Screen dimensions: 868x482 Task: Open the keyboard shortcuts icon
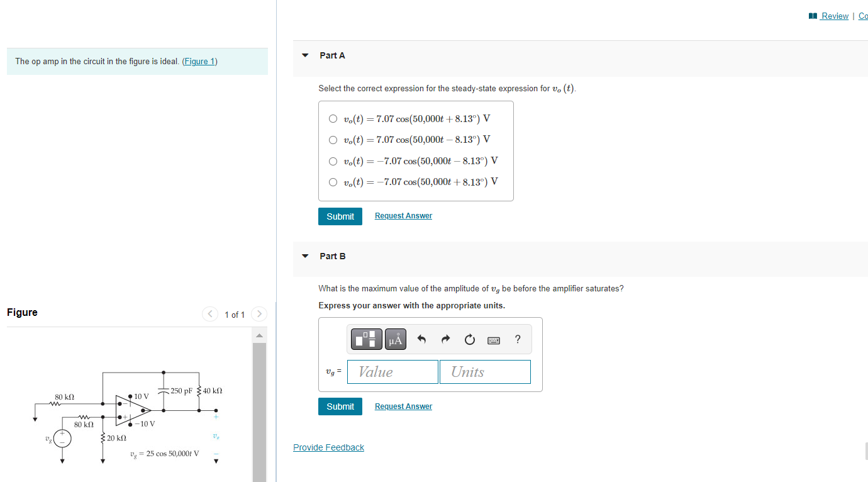point(494,340)
